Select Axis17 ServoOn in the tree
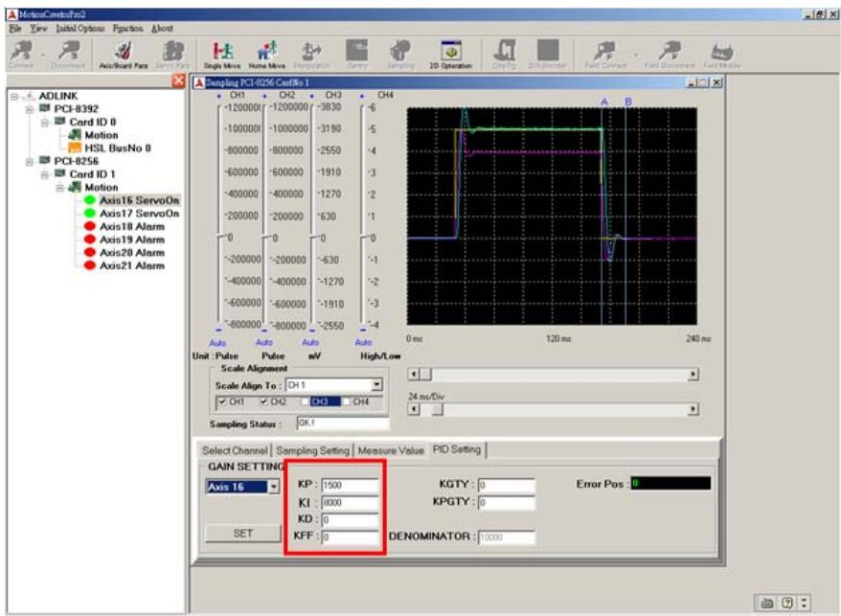 point(140,214)
